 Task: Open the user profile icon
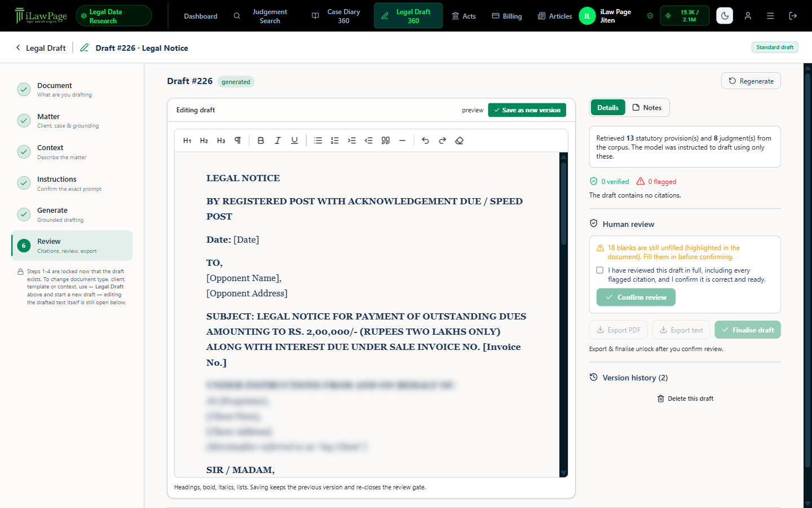point(748,16)
